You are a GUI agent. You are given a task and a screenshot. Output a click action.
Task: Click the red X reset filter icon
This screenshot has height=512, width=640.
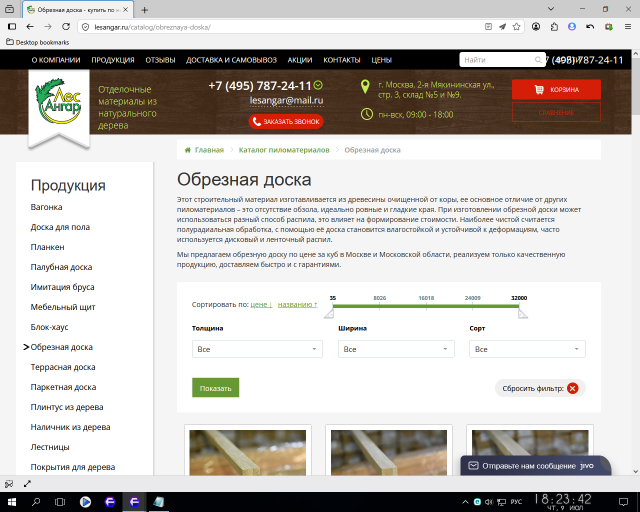pyautogui.click(x=573, y=388)
